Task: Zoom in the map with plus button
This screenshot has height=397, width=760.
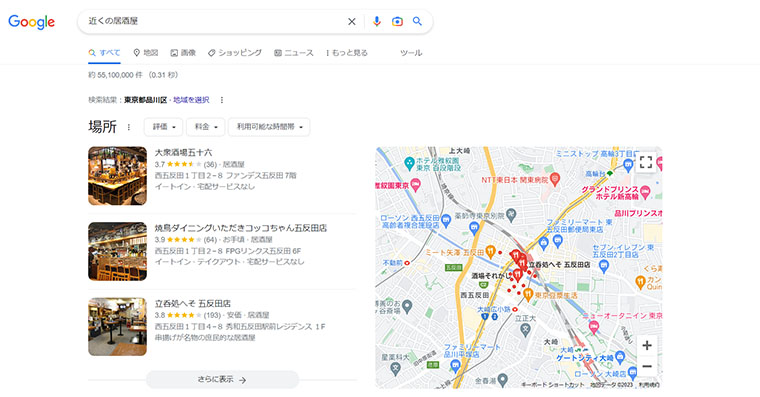Action: tap(647, 346)
